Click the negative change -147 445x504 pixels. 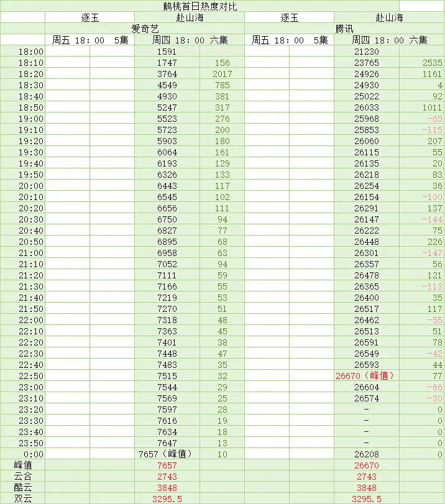pyautogui.click(x=433, y=253)
